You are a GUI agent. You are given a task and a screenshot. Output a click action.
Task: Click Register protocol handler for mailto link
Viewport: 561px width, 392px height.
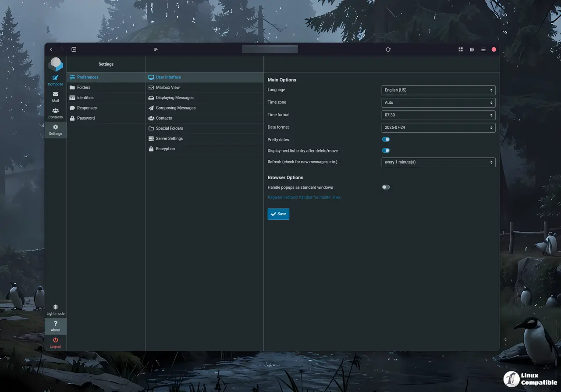pyautogui.click(x=304, y=198)
